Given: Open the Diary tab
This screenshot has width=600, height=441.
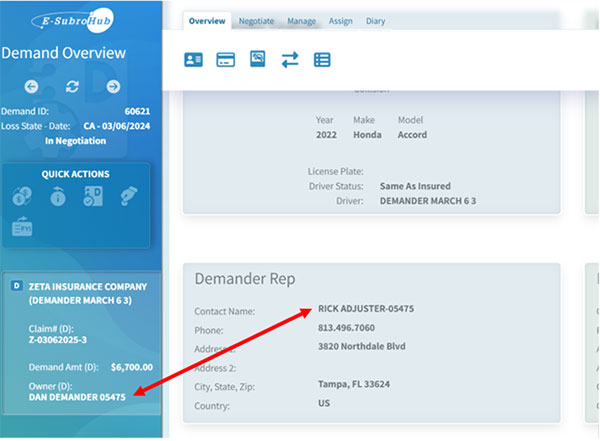Looking at the screenshot, I should [376, 21].
